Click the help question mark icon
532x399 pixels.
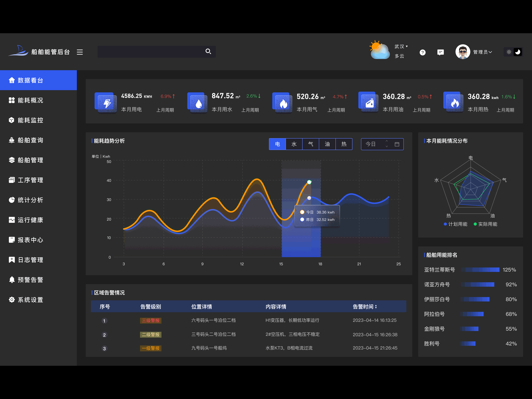423,52
